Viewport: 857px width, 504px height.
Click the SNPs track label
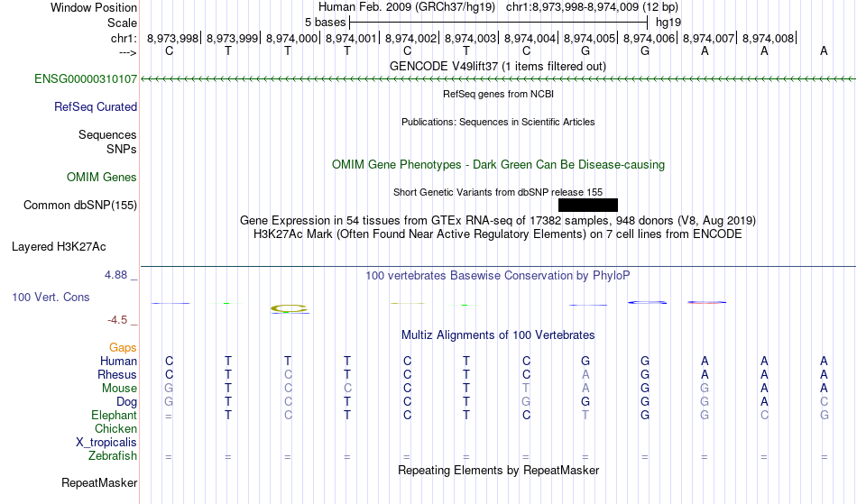[122, 149]
